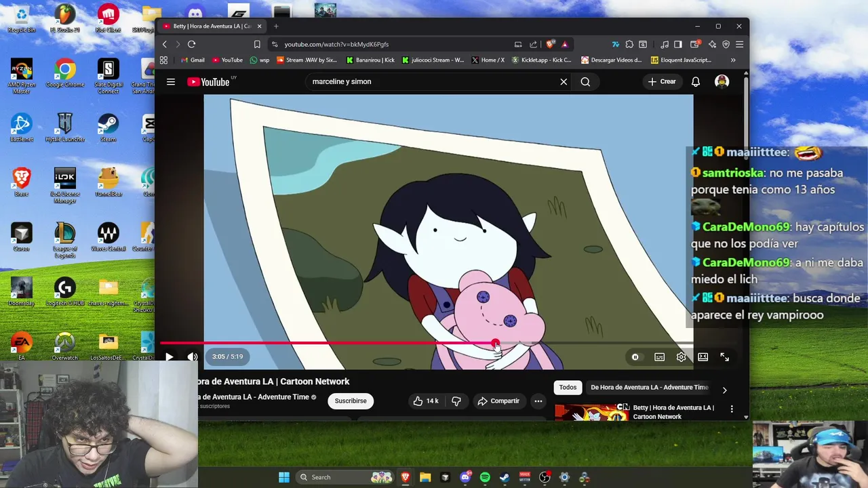Click the Compartir share button
This screenshot has height=488, width=868.
[498, 401]
